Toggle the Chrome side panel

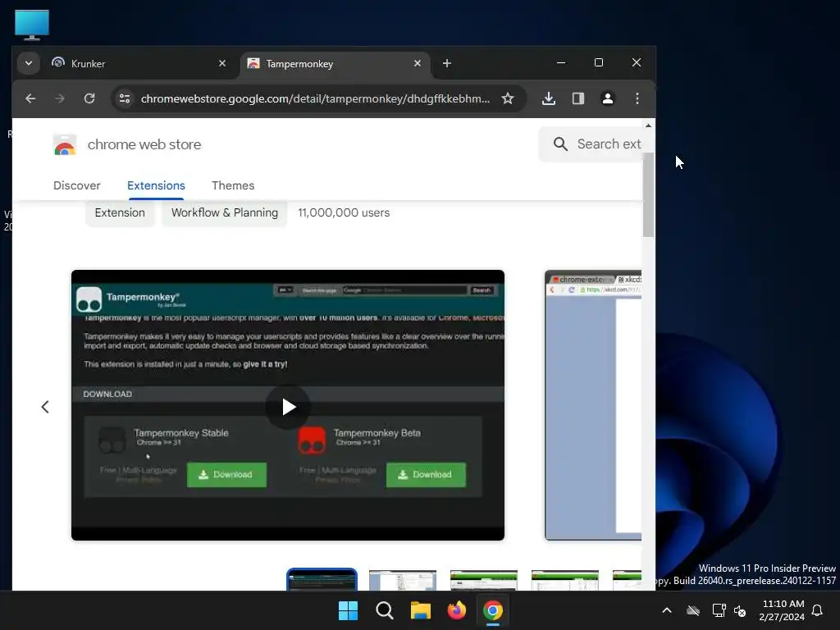[x=578, y=98]
